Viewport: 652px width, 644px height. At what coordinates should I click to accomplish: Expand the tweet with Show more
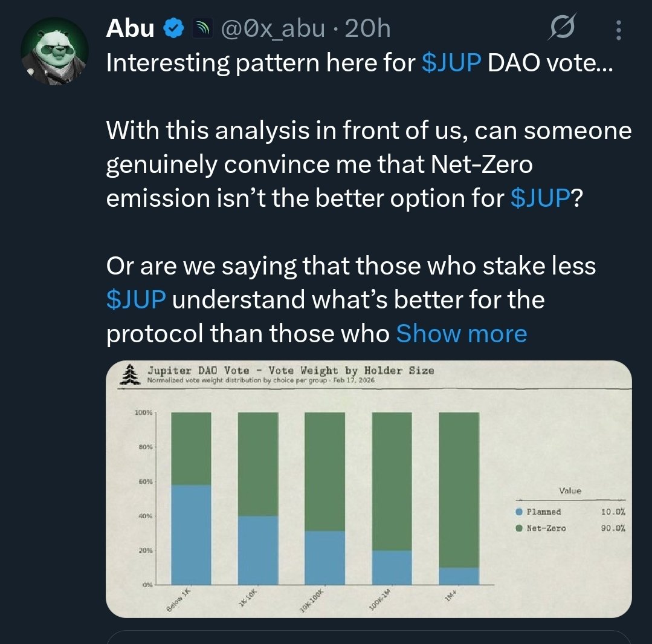click(461, 333)
